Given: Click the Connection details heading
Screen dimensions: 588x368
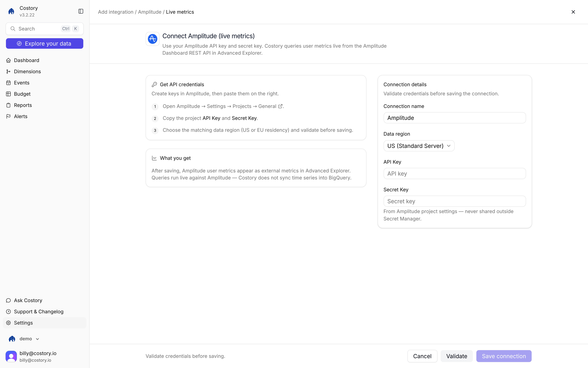Looking at the screenshot, I should (405, 84).
